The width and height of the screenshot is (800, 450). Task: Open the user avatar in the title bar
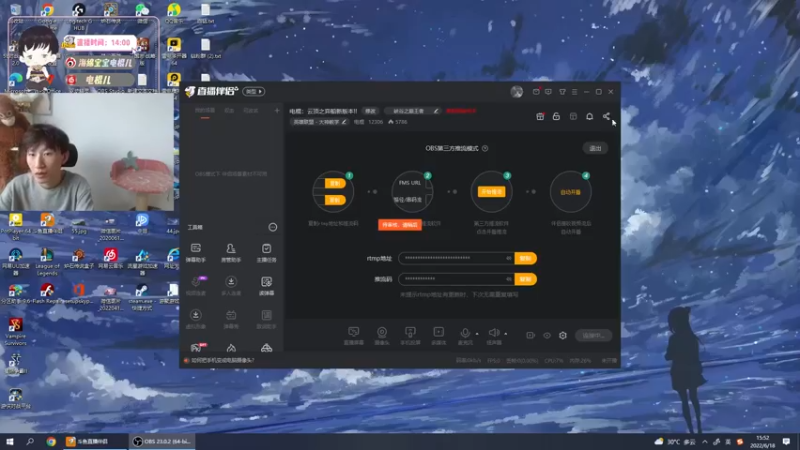[516, 92]
